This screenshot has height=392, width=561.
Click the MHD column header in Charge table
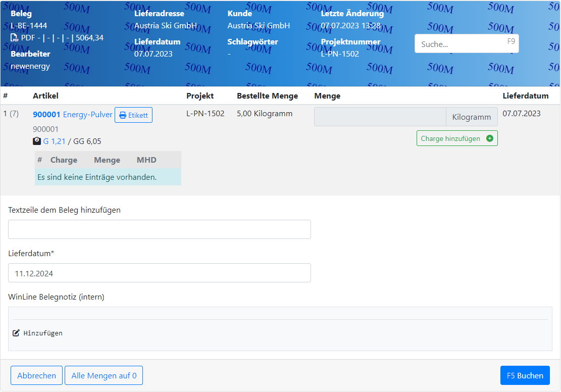click(146, 160)
